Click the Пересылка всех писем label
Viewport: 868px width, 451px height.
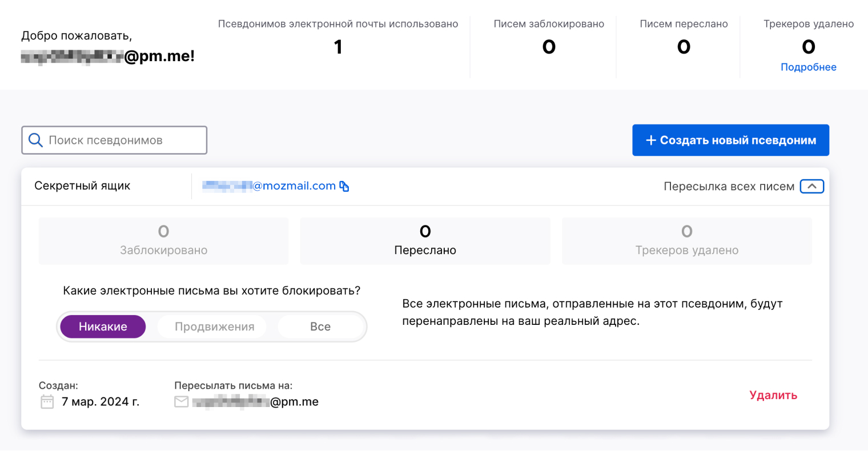729,187
